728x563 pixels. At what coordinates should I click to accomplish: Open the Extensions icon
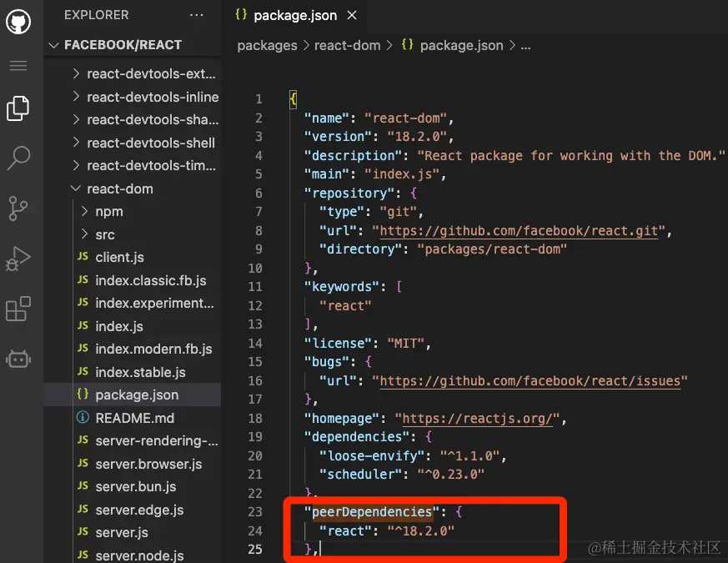point(18,309)
